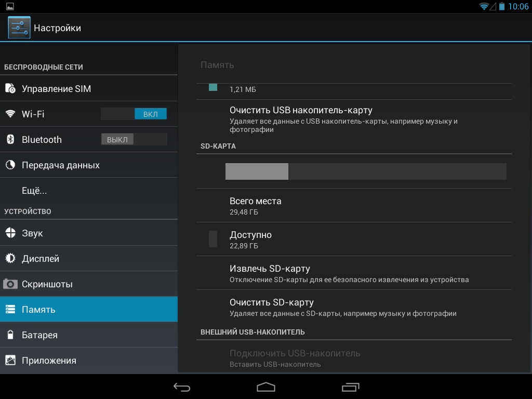Tap the Apps icon in sidebar
This screenshot has height=399, width=532.
[10, 361]
